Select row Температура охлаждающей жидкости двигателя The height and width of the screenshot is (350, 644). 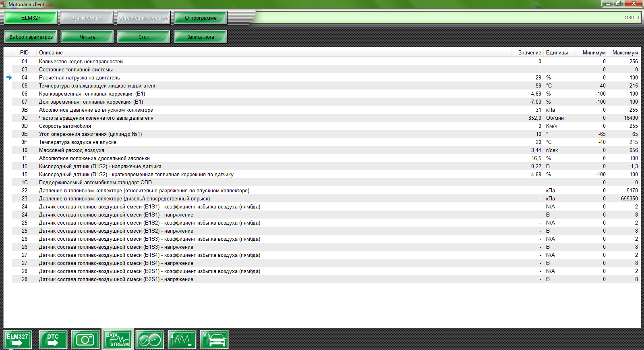pos(326,85)
